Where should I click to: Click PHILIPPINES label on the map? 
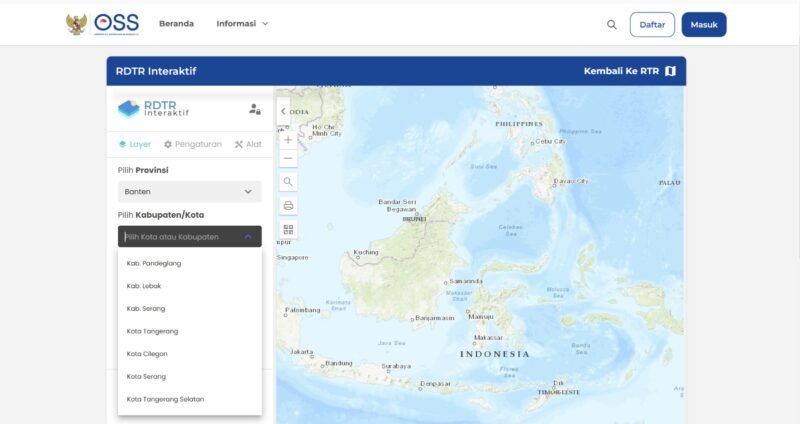tap(519, 124)
